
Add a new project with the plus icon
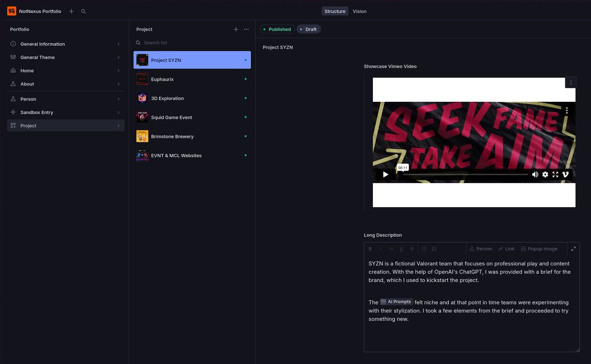tap(236, 30)
